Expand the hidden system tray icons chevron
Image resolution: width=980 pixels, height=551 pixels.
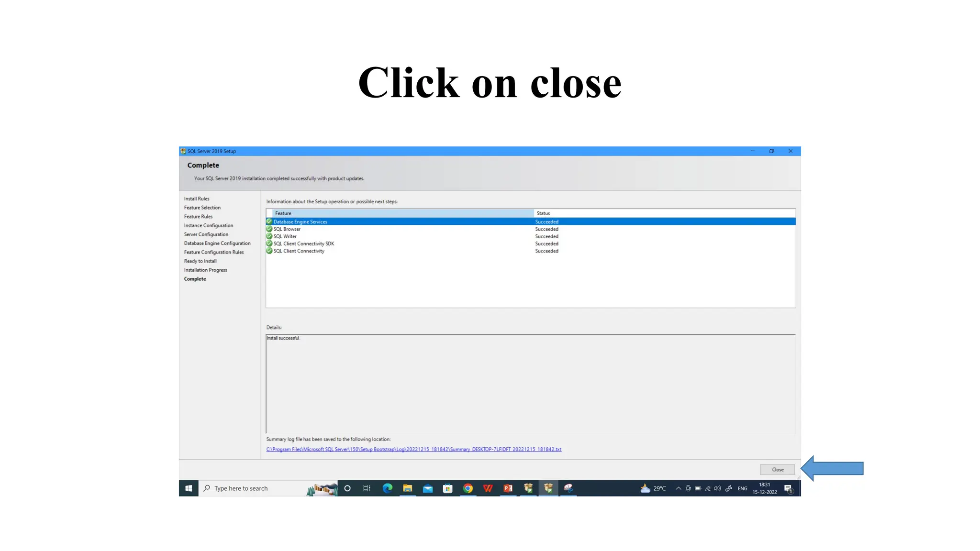tap(678, 488)
